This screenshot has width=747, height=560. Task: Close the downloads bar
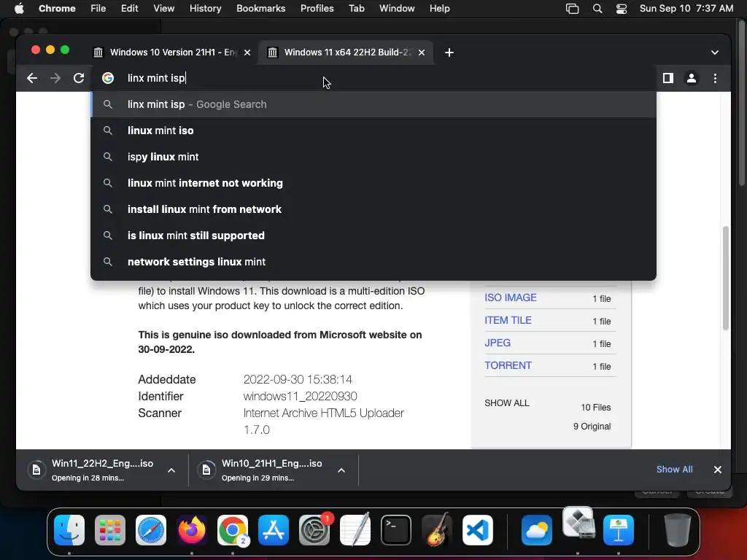click(x=718, y=470)
